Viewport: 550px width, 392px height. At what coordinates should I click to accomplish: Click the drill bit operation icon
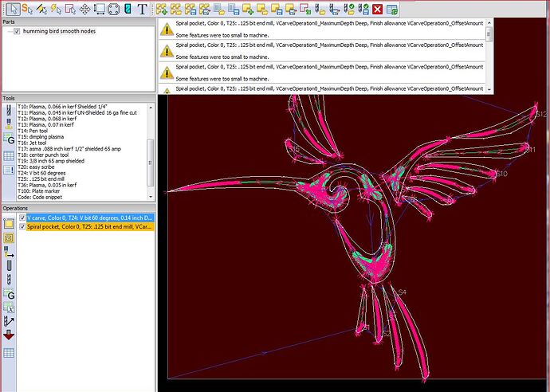(9, 280)
